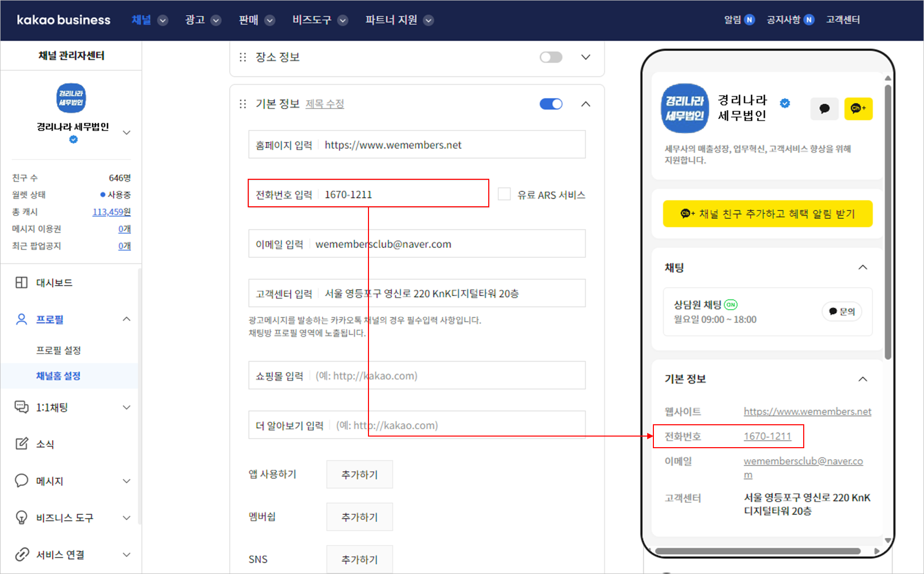Collapse the 채팅 section in the preview
This screenshot has height=574, width=924.
click(863, 267)
